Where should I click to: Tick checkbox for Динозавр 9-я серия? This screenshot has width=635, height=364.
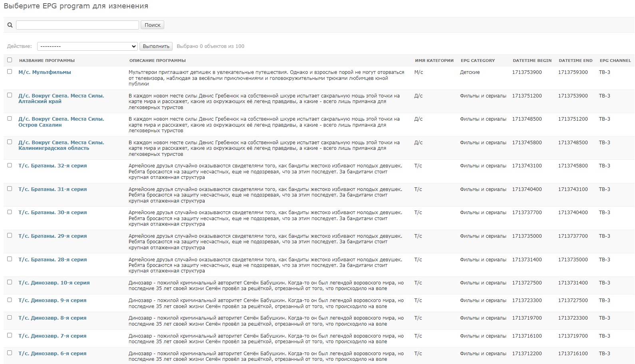pos(10,300)
